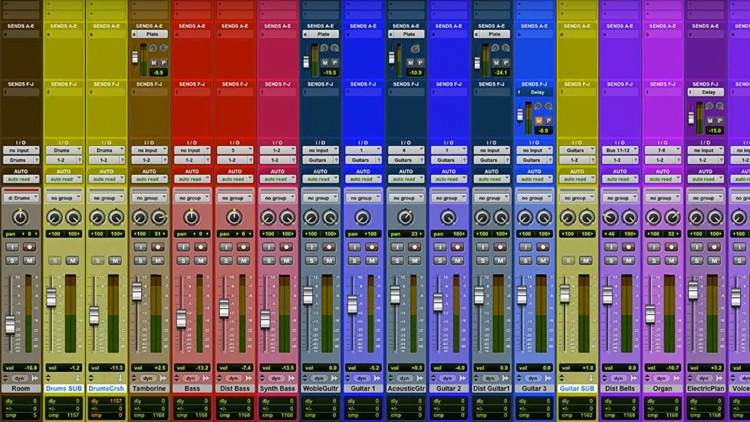Click the dyn button on Guitar 3
The height and width of the screenshot is (422, 750).
532,378
